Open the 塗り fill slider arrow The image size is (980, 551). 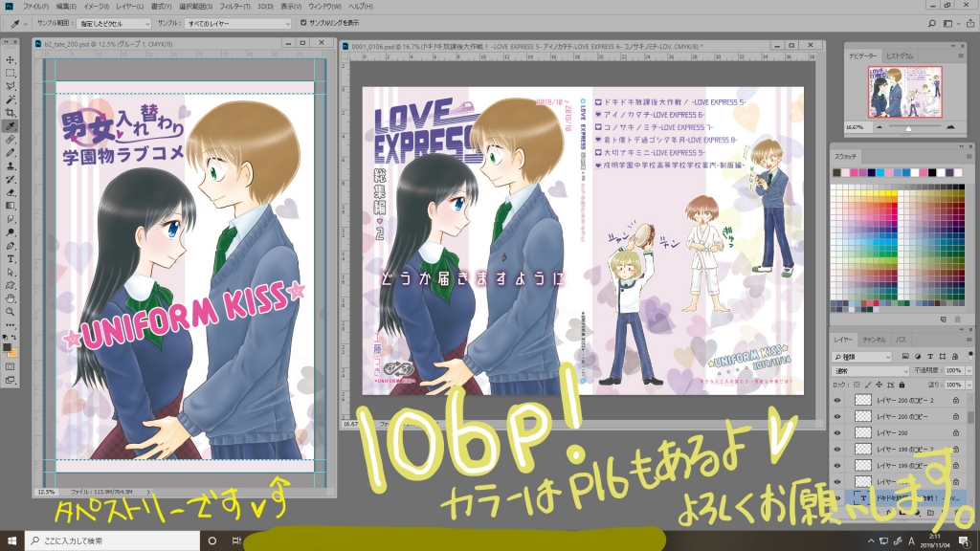coord(969,385)
